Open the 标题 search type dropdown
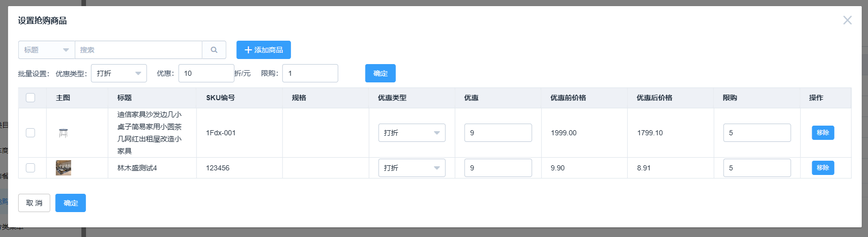Screen dimensions: 868x237 pos(46,50)
